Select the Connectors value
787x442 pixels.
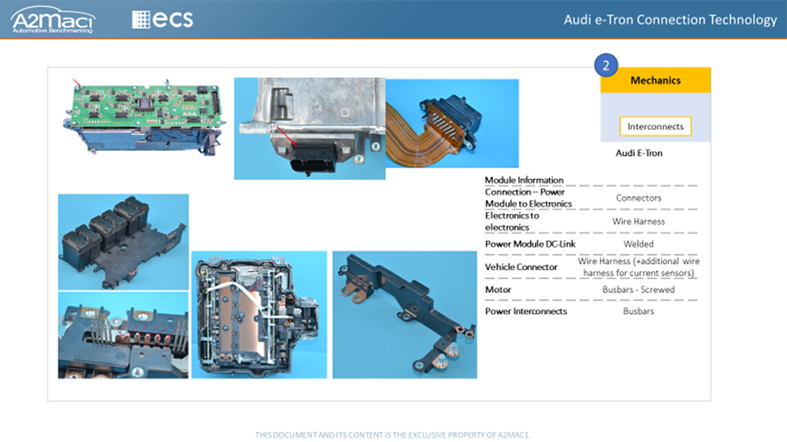click(x=638, y=198)
